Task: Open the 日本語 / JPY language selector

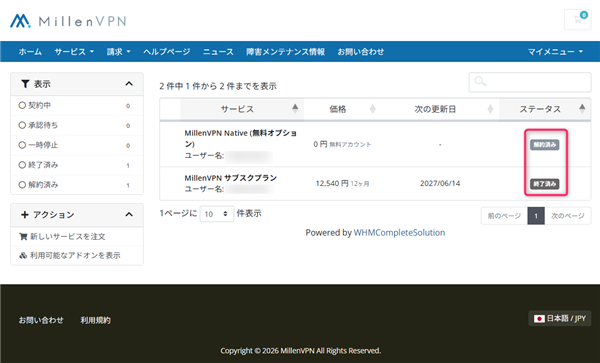Action: (x=560, y=318)
